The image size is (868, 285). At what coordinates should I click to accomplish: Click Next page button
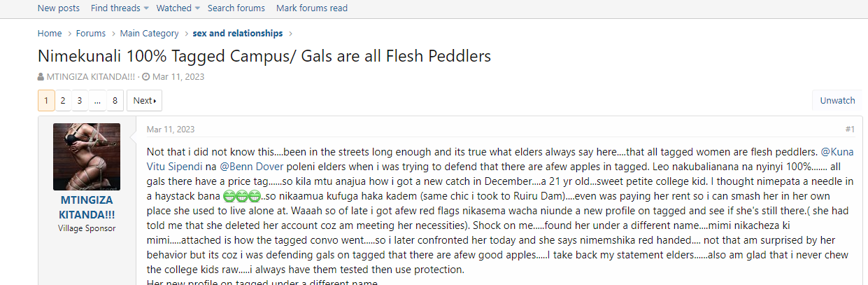coord(144,101)
